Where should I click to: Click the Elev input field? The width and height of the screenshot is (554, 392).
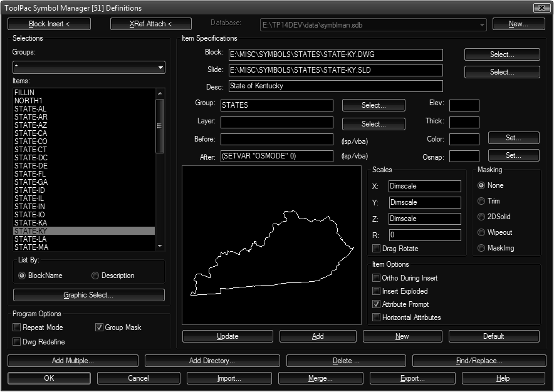point(464,105)
